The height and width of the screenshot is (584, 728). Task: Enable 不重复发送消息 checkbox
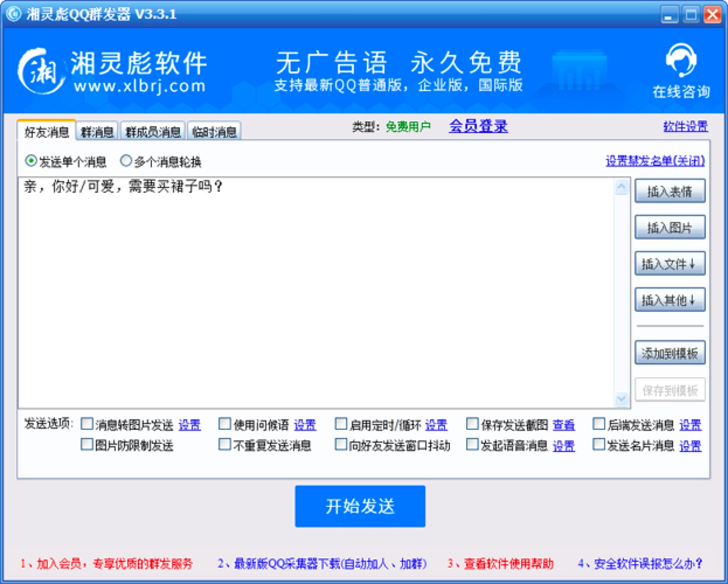225,444
